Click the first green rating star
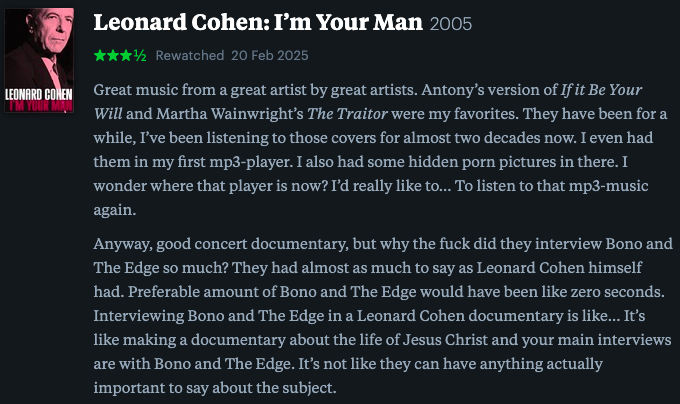680x404 pixels. 100,55
